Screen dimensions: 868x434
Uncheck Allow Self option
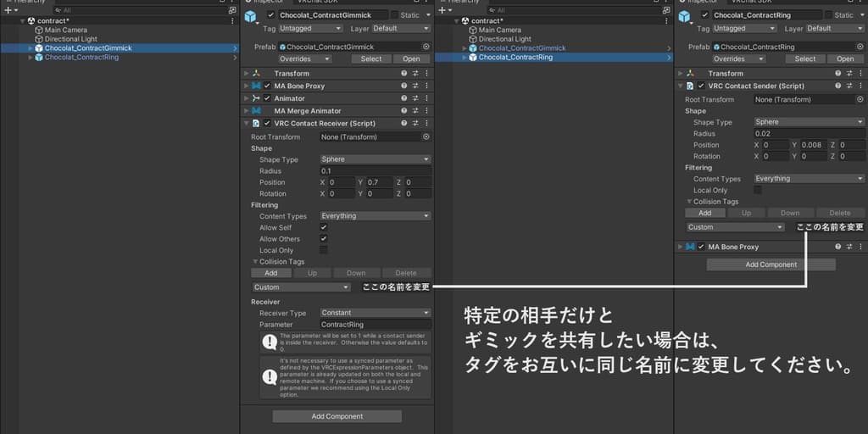[324, 227]
